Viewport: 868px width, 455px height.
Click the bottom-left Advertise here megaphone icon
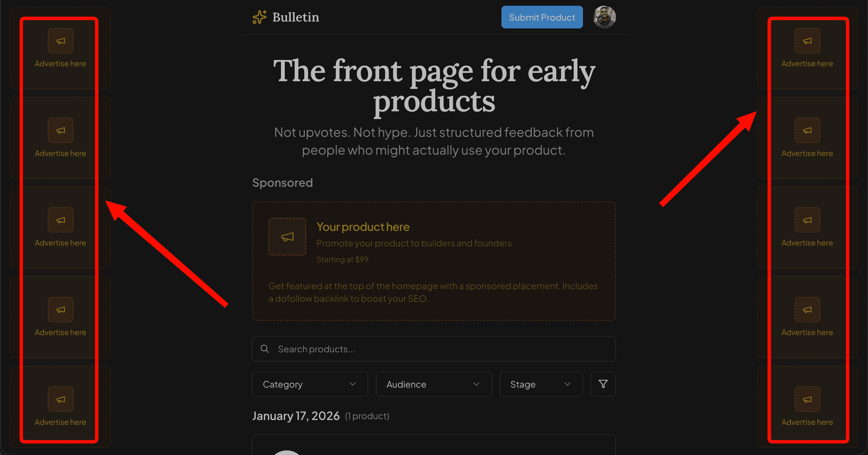(x=60, y=399)
